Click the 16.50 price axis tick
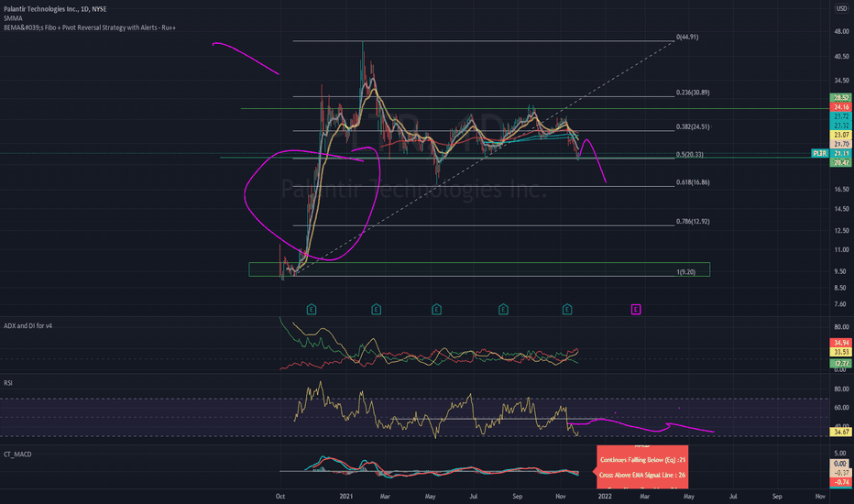 pyautogui.click(x=841, y=190)
